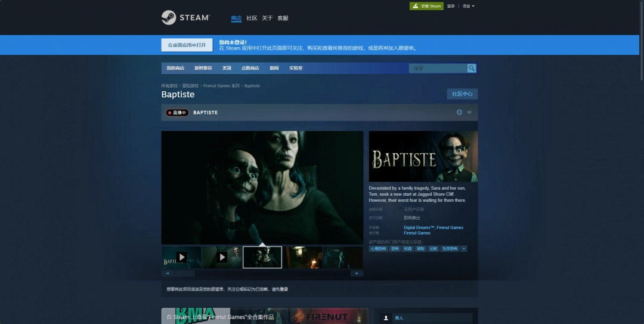Viewport: 644px width, 324px height.
Task: Open the 类别 categories menu
Action: [227, 68]
